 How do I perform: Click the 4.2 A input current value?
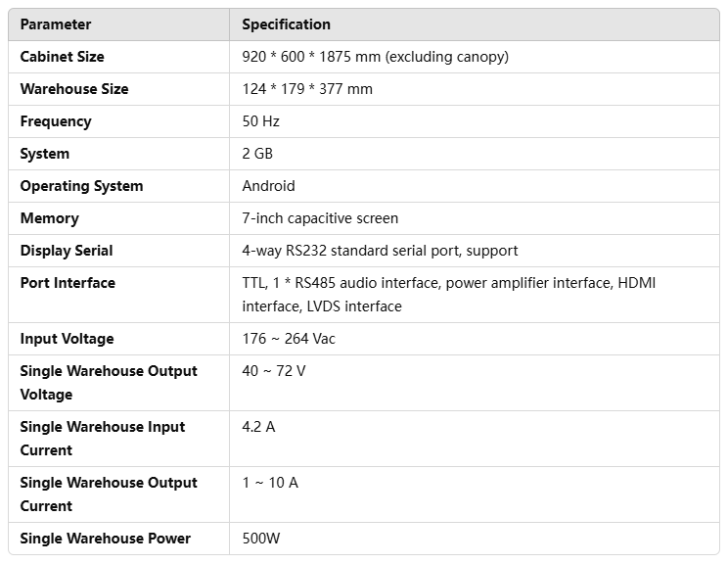click(259, 427)
